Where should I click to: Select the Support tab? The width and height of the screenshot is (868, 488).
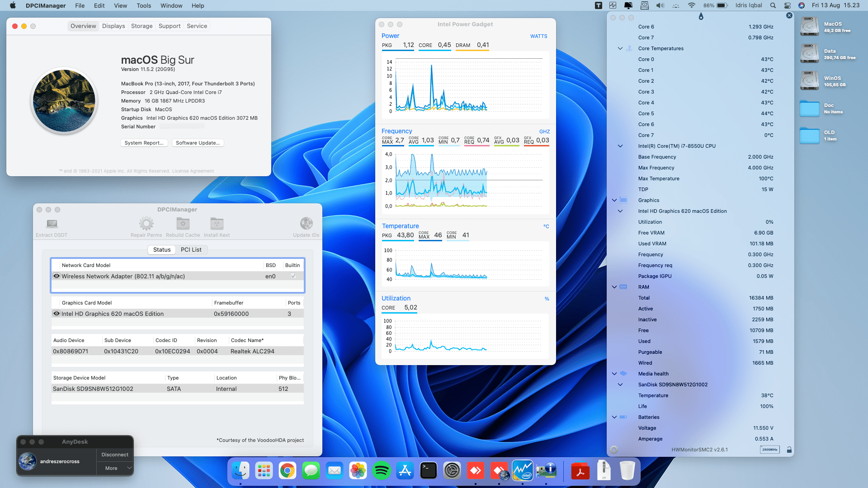click(x=170, y=26)
